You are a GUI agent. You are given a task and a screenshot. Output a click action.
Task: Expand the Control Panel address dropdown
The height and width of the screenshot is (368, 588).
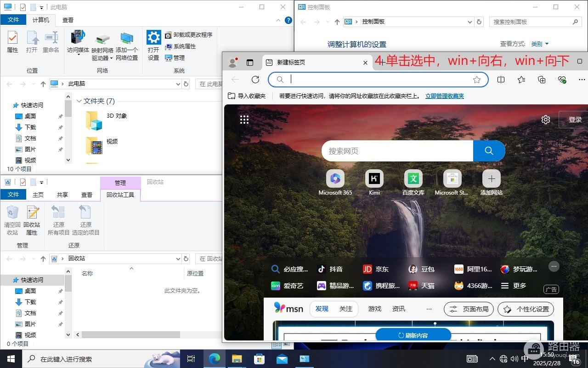[470, 22]
